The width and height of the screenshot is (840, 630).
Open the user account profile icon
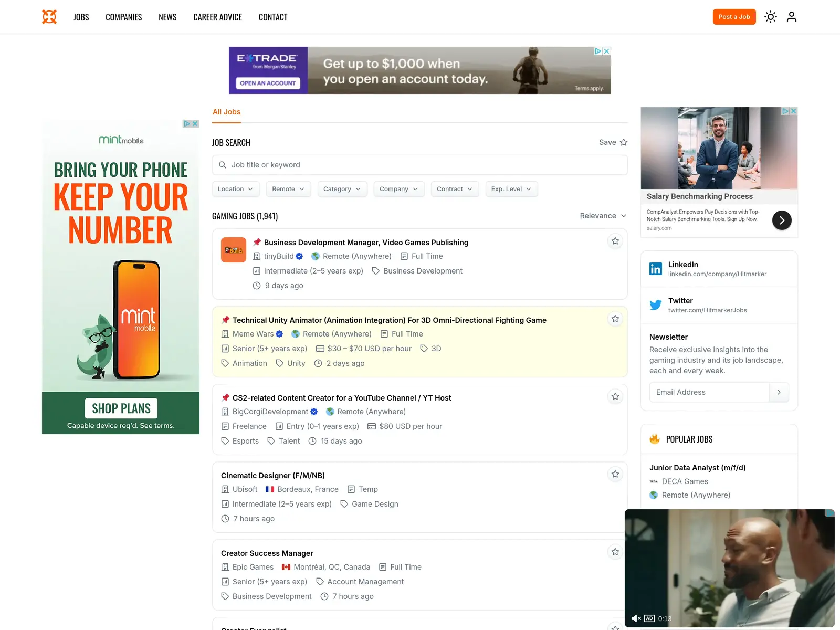[792, 17]
